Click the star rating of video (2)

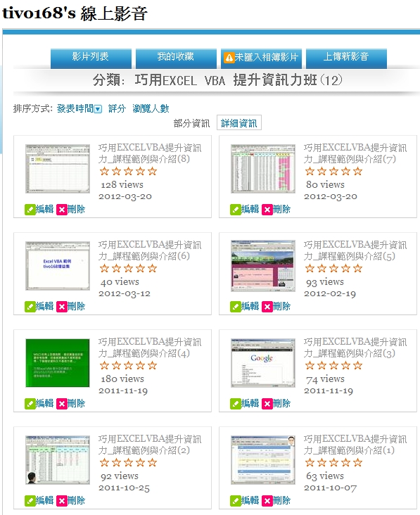point(129,462)
